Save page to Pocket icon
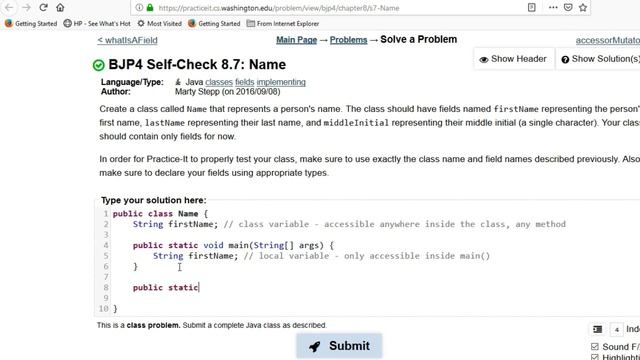The image size is (640, 360). (x=568, y=7)
